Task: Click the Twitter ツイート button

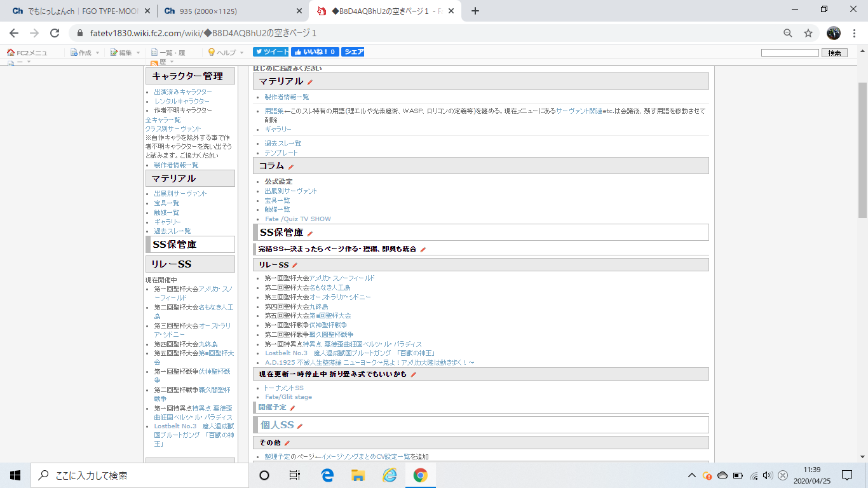Action: 271,52
